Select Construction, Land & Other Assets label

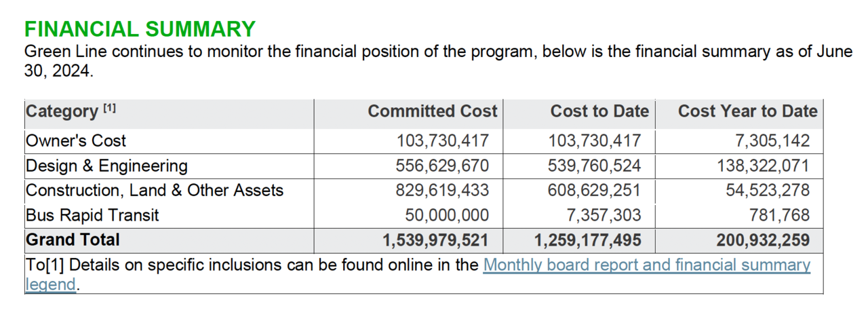155,191
